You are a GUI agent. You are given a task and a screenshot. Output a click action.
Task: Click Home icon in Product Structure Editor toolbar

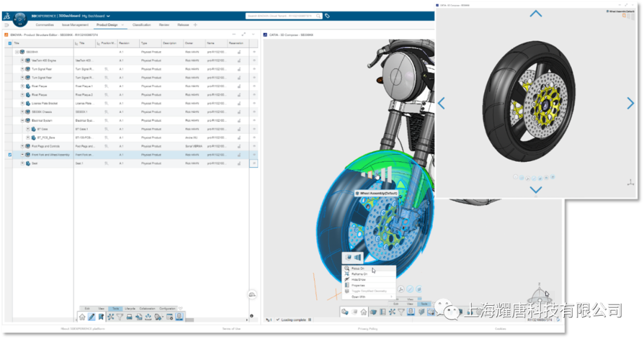pos(82,317)
